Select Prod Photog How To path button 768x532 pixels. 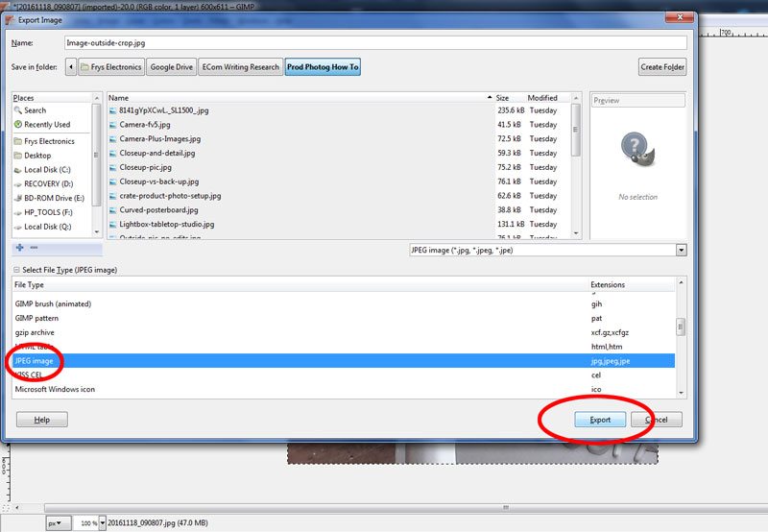tap(323, 67)
